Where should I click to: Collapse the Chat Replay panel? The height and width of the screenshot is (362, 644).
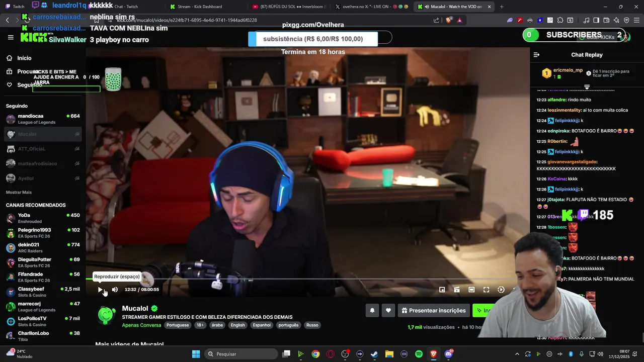[x=536, y=55]
